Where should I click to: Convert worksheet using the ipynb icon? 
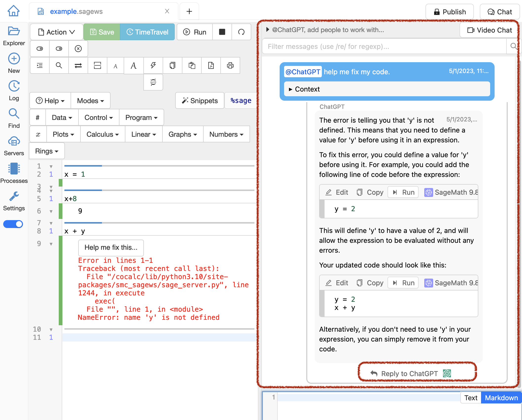[x=153, y=82]
